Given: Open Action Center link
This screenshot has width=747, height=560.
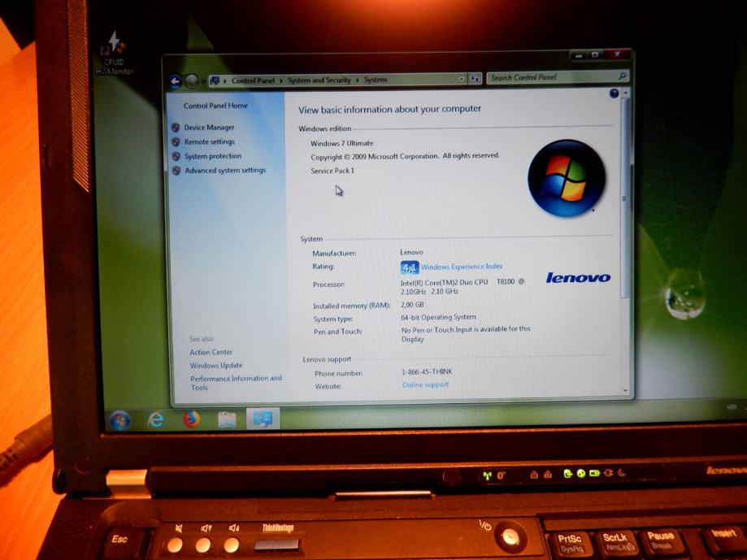Looking at the screenshot, I should pyautogui.click(x=211, y=353).
